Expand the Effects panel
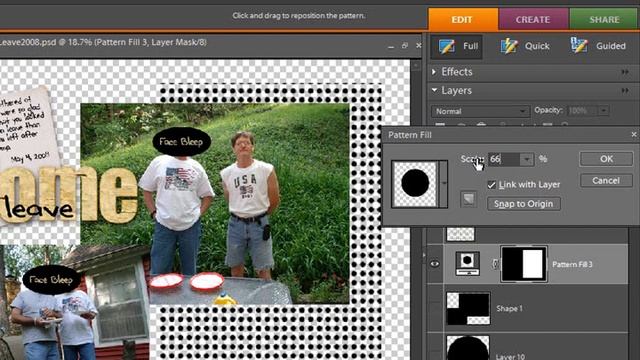 (x=434, y=72)
